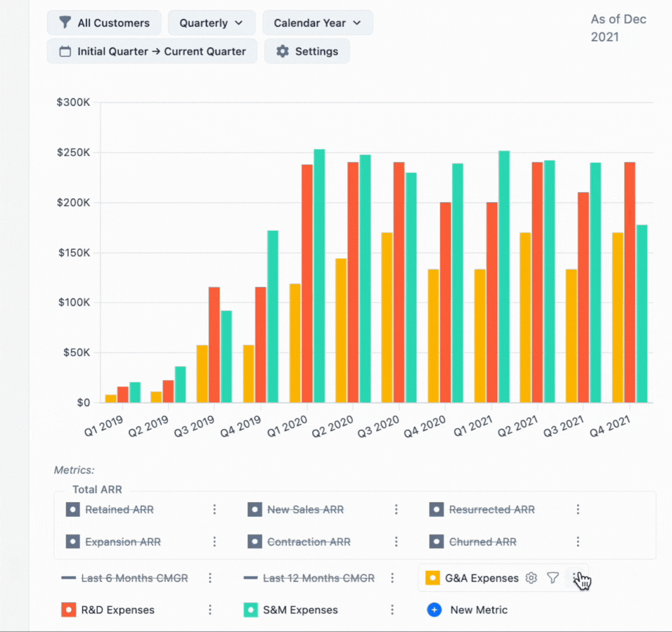
Task: Expand the Calendar Year dropdown
Action: coord(317,23)
